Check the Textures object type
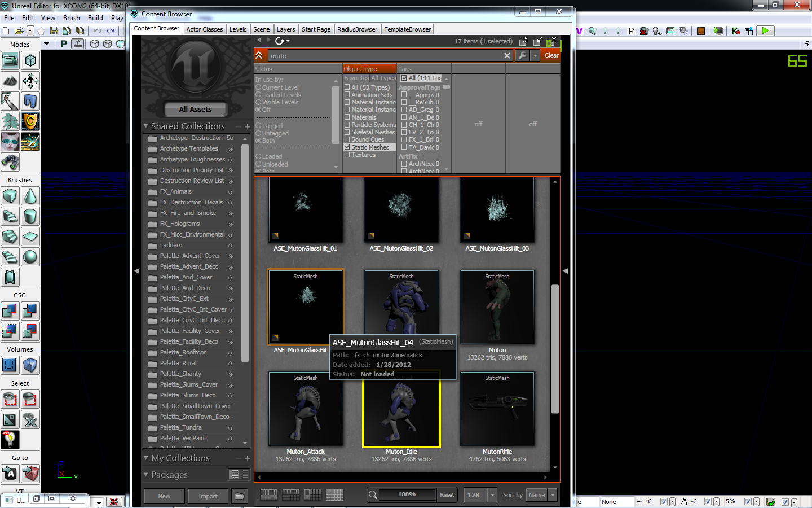812x508 pixels. click(347, 155)
